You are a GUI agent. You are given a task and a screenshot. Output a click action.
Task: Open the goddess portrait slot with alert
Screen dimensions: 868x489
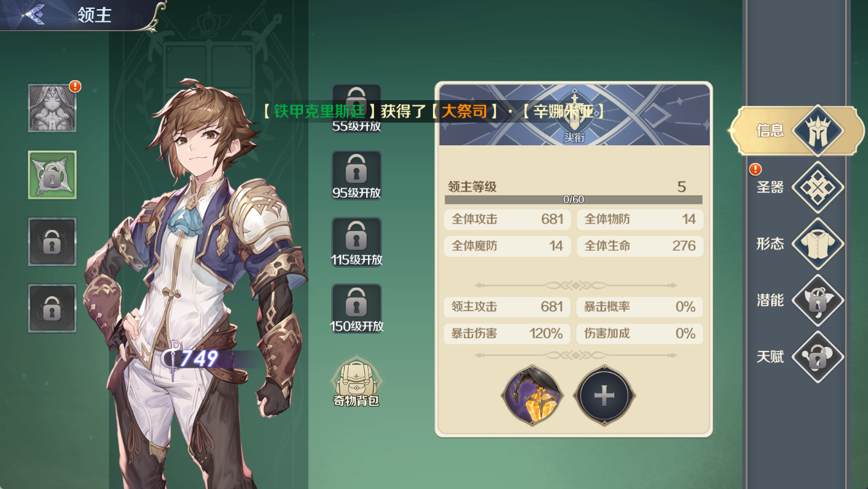tap(52, 108)
